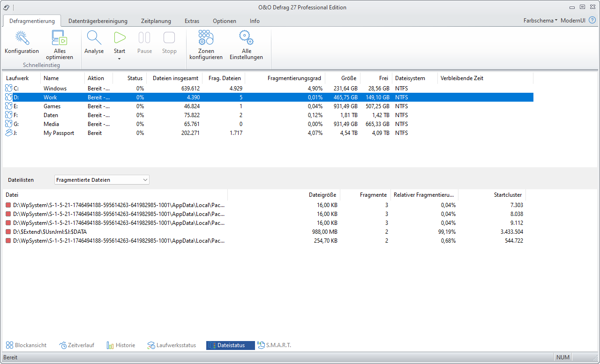Click the O&O Defrag app icon in title bar

7,7
